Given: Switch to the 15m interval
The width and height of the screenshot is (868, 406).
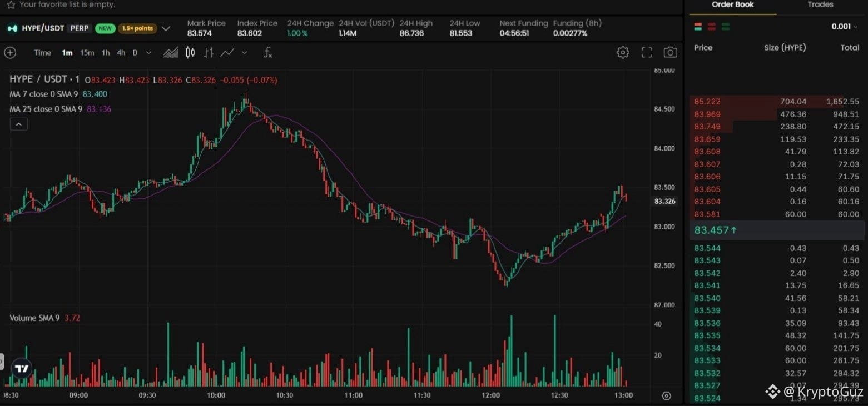Looking at the screenshot, I should 87,53.
